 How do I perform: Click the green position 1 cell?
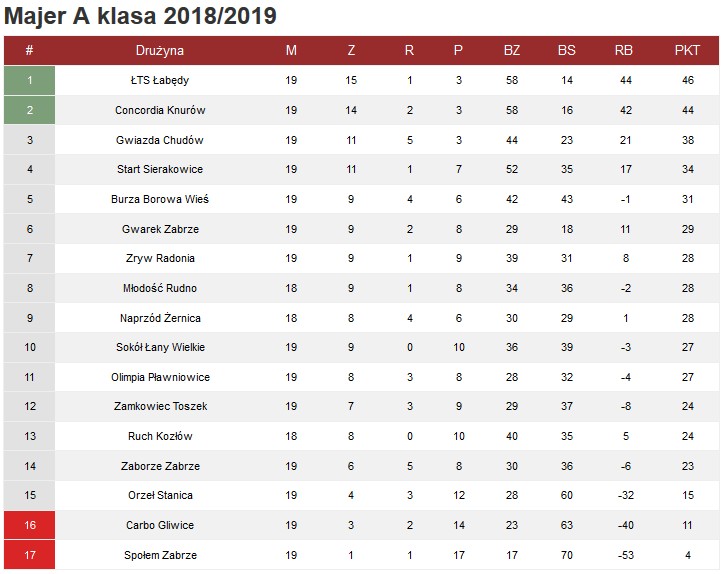pyautogui.click(x=30, y=81)
